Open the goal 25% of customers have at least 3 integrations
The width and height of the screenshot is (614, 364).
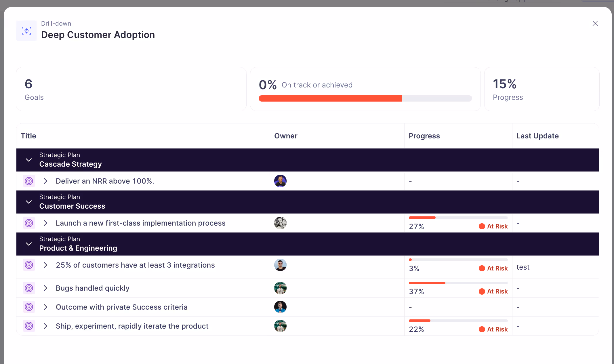(x=135, y=265)
